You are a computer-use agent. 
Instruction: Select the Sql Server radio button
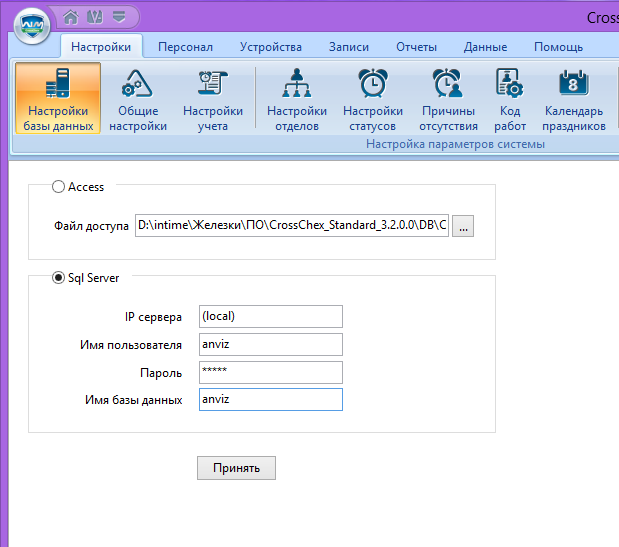click(58, 278)
